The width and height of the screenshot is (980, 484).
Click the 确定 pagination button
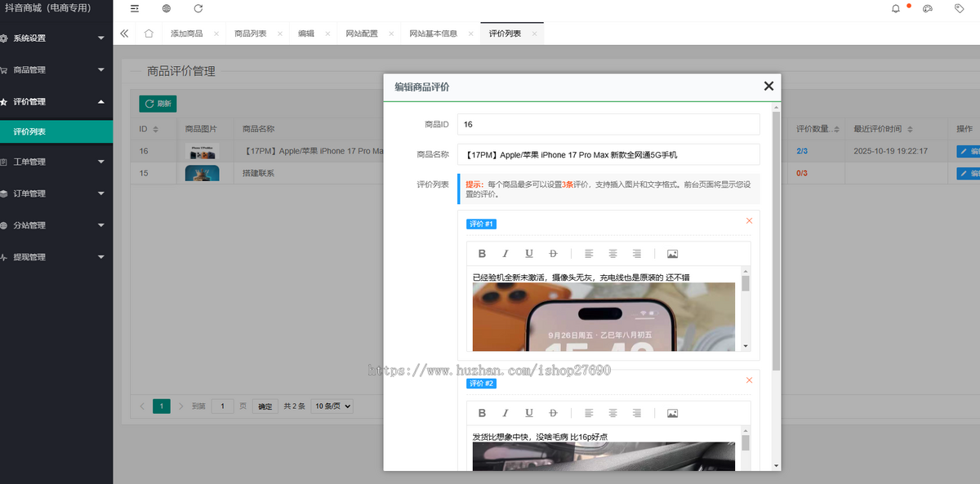tap(265, 406)
